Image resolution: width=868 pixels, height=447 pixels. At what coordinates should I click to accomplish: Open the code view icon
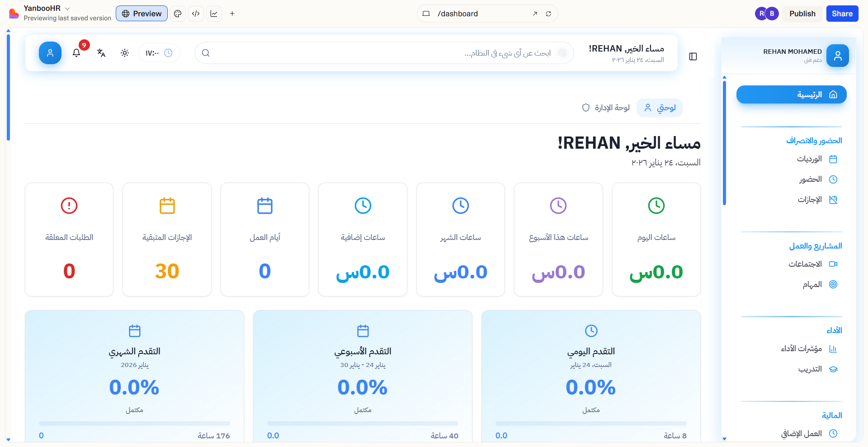click(196, 14)
